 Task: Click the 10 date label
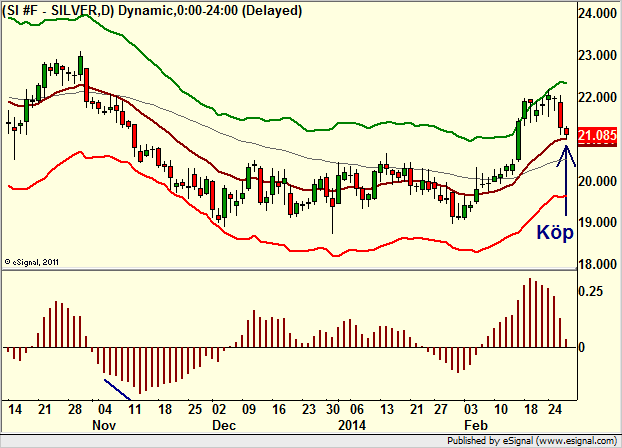point(501,409)
